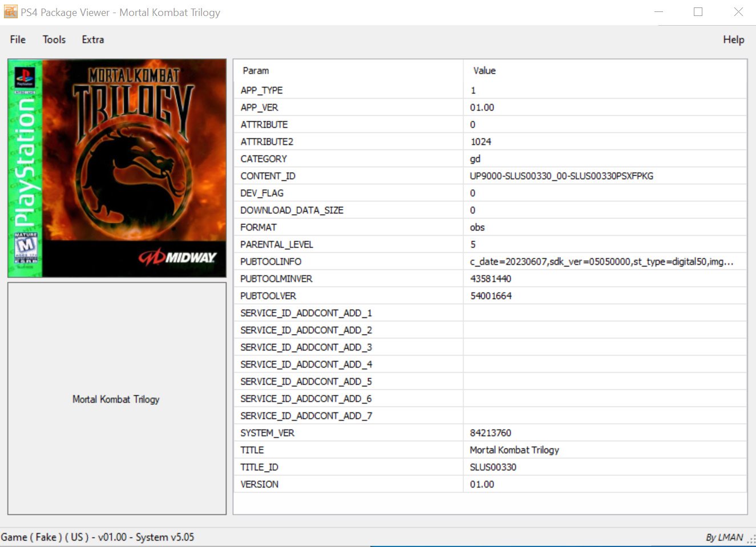Select the APP_TYPE row
Image resolution: width=756 pixels, height=547 pixels.
(490, 90)
